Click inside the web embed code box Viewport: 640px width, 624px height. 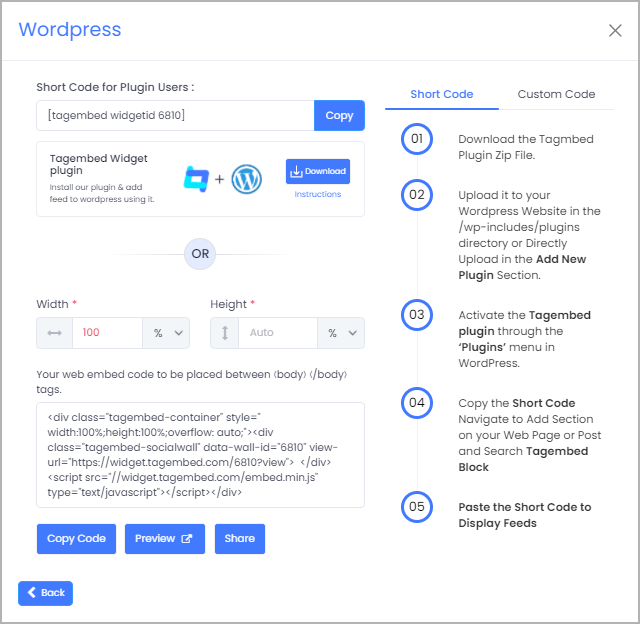(x=200, y=455)
